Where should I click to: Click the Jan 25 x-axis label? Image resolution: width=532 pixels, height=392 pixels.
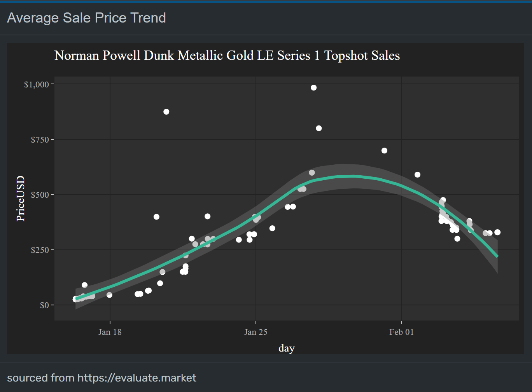click(x=255, y=332)
